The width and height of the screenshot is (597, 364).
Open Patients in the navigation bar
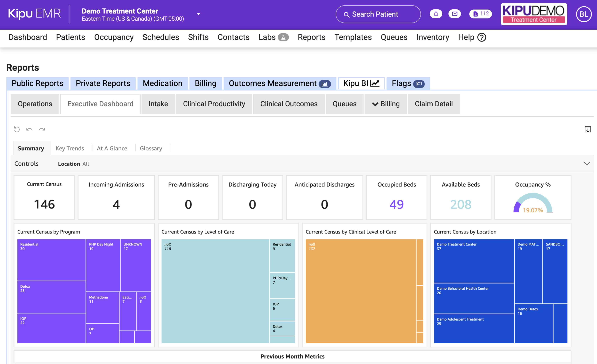[x=71, y=37]
